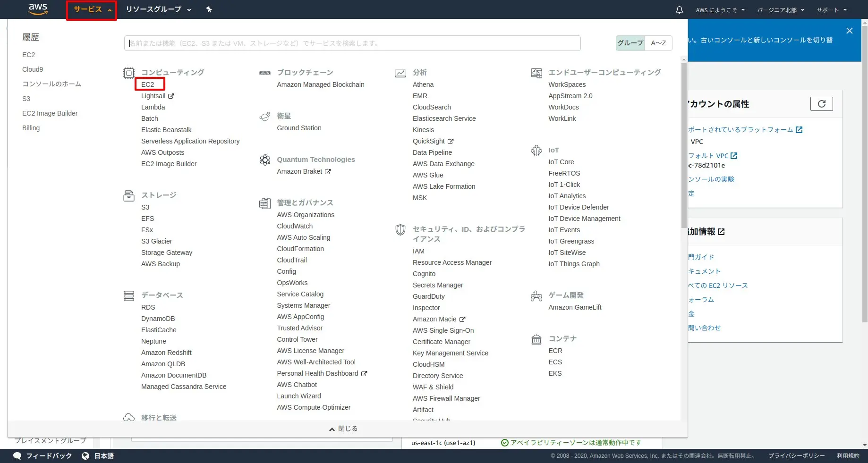Open Billing from the history list
This screenshot has height=463, width=868.
[x=31, y=128]
